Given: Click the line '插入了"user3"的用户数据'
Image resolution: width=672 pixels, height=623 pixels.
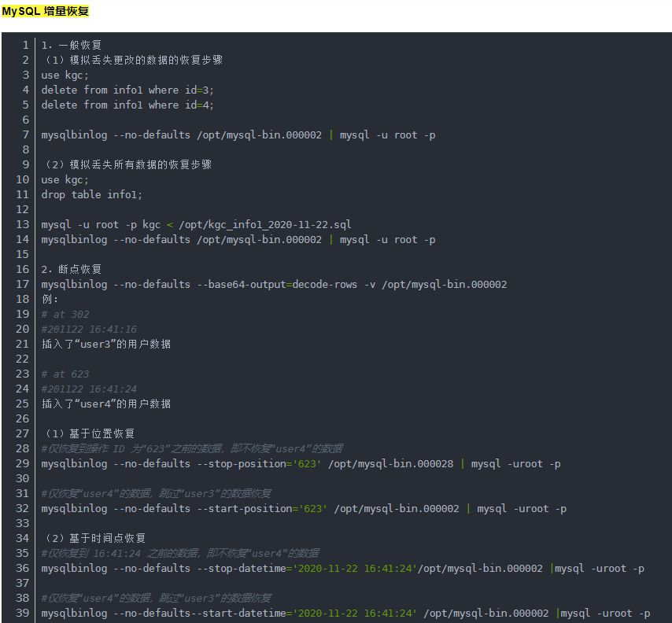Looking at the screenshot, I should coord(106,344).
